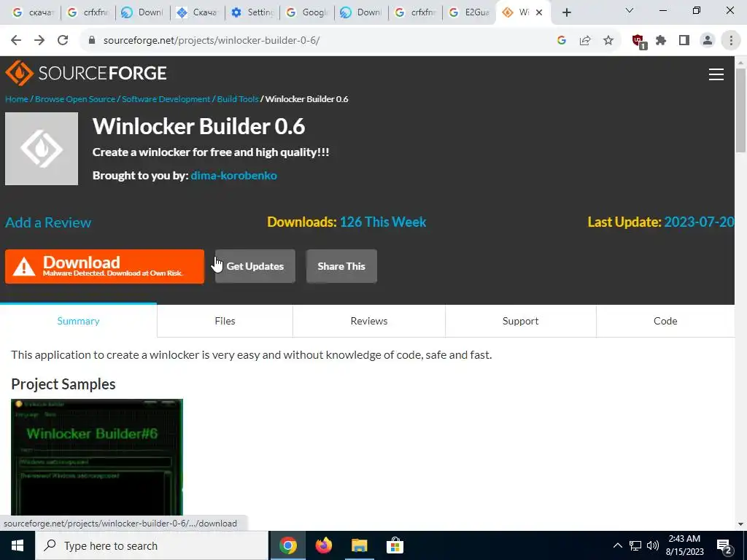Viewport: 747px width, 560px height.
Task: Open Chrome three-dot menu
Action: pos(731,41)
